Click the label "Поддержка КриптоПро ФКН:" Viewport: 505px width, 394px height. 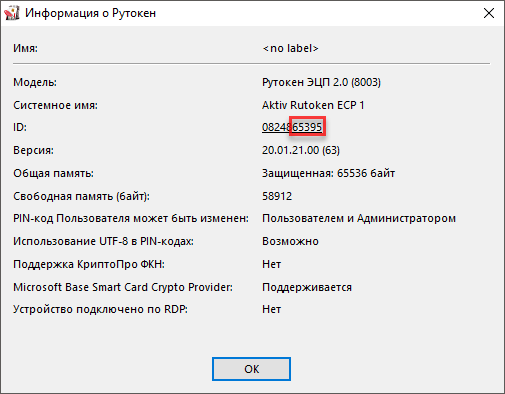coord(89,264)
